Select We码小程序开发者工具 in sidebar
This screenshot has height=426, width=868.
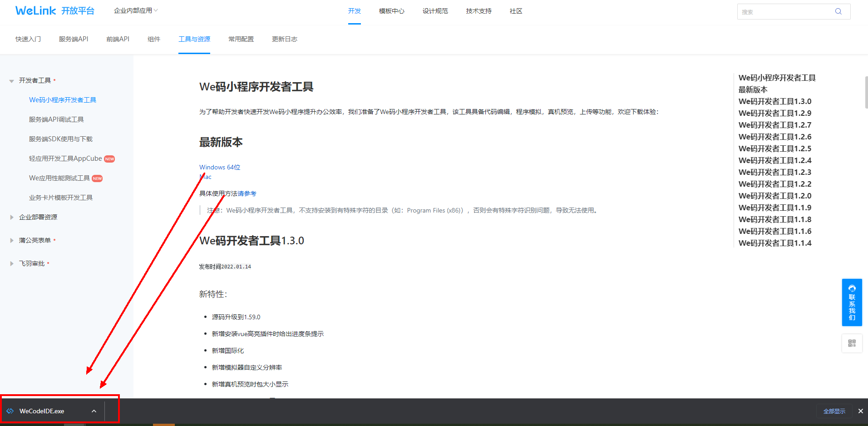[63, 100]
